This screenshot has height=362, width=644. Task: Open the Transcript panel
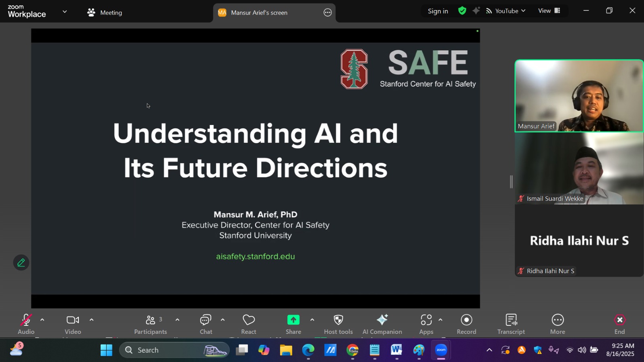pyautogui.click(x=511, y=324)
